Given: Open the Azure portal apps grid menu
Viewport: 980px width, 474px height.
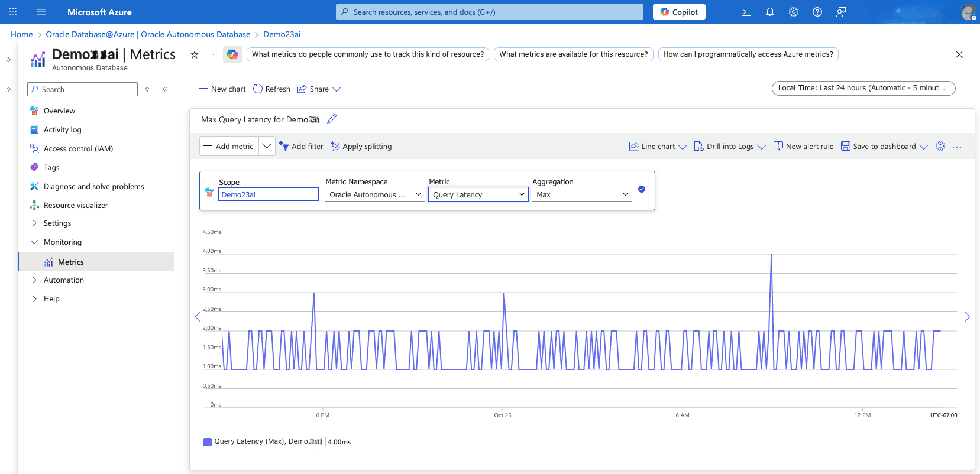Looking at the screenshot, I should (13, 12).
